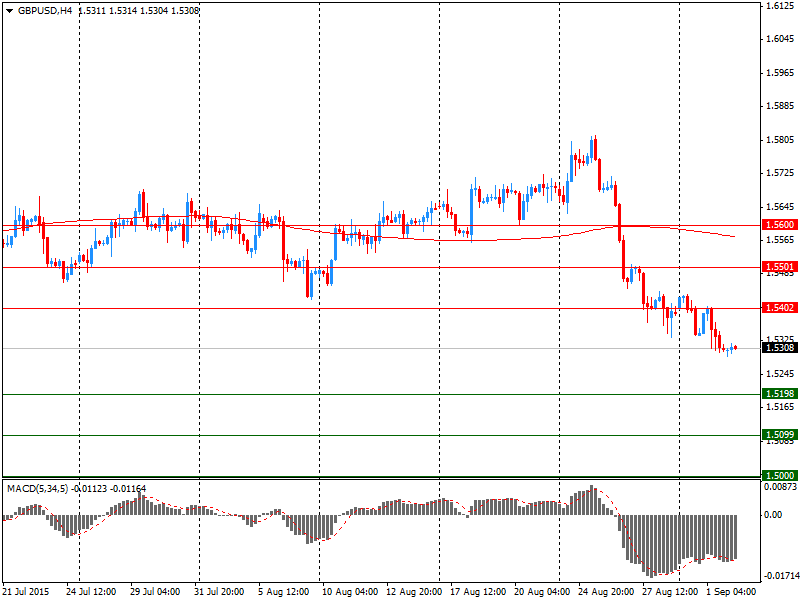This screenshot has width=800, height=600.
Task: Select the 1.5402 red price level label
Action: tap(780, 308)
